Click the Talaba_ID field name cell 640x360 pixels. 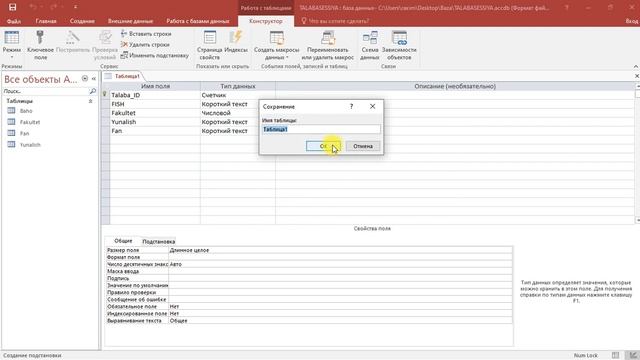(155, 95)
